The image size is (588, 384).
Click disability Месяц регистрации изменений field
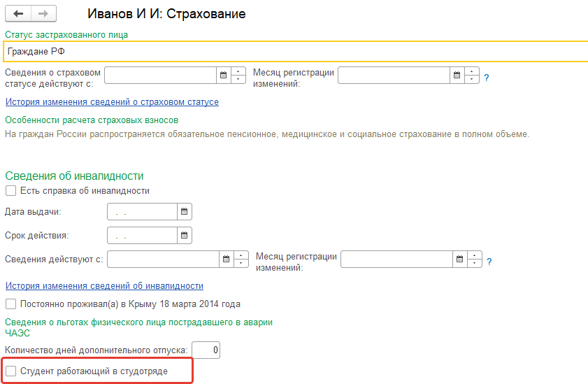click(396, 259)
